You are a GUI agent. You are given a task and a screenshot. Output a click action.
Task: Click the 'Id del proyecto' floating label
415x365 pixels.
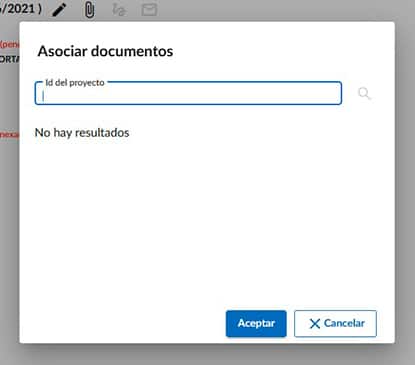[75, 83]
